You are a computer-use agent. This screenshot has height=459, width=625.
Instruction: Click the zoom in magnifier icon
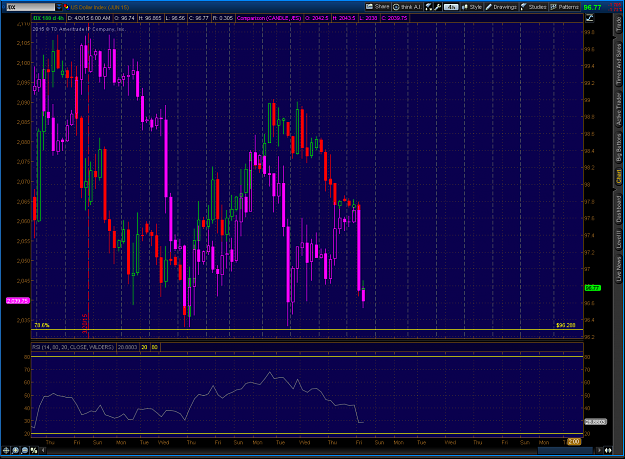pos(15,450)
